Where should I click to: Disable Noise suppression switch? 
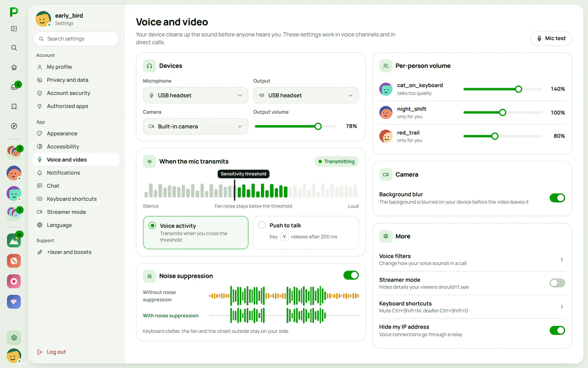pos(351,275)
